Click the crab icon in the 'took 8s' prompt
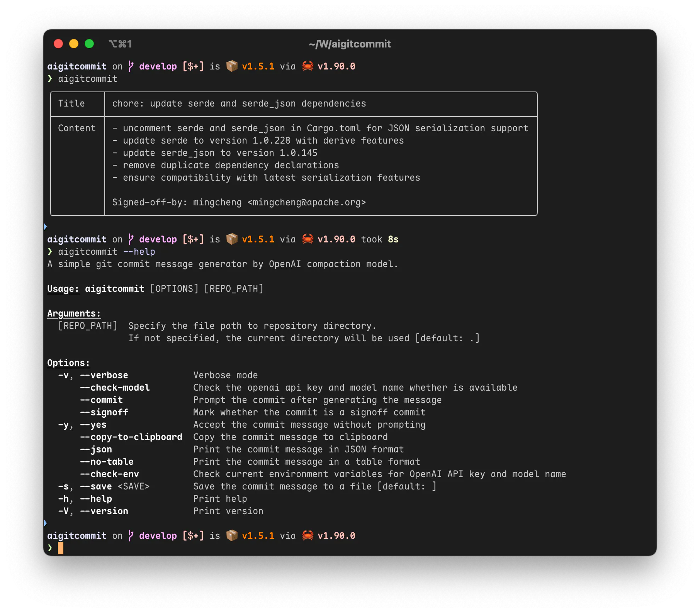The width and height of the screenshot is (700, 613). tap(308, 239)
